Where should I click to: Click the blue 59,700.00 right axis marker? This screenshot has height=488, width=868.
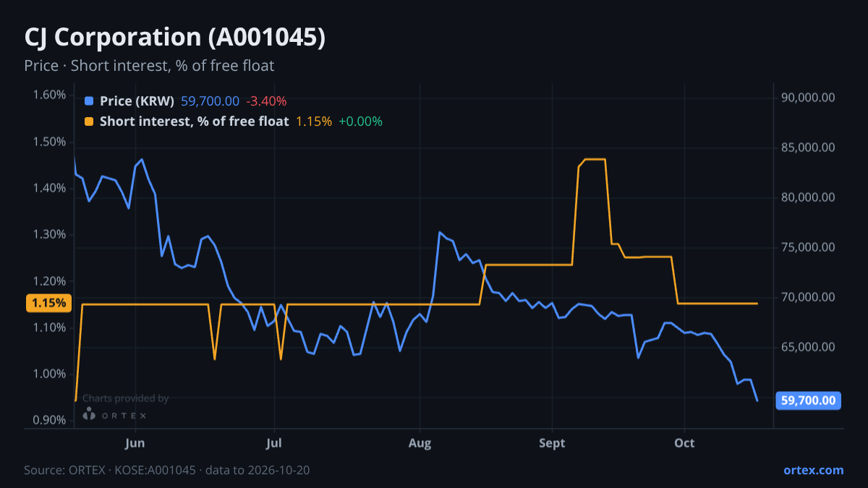coord(809,400)
